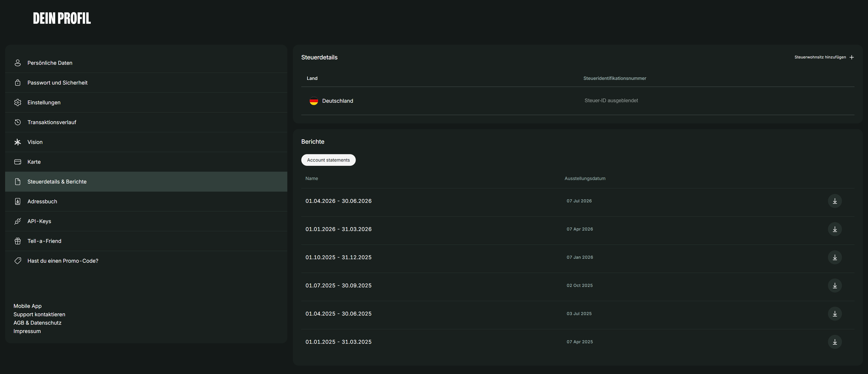Click the lock icon beside Passwort und Sicherheit
The image size is (868, 374).
(x=18, y=82)
